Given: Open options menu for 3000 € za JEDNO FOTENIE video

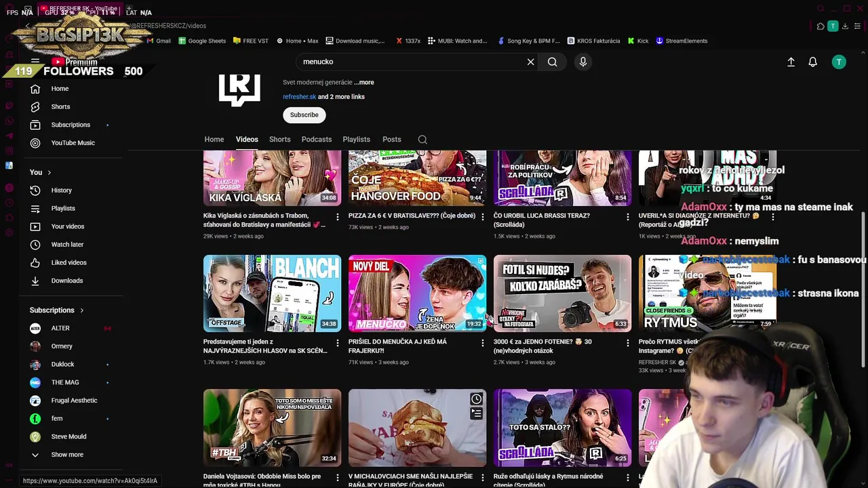Looking at the screenshot, I should [x=627, y=343].
